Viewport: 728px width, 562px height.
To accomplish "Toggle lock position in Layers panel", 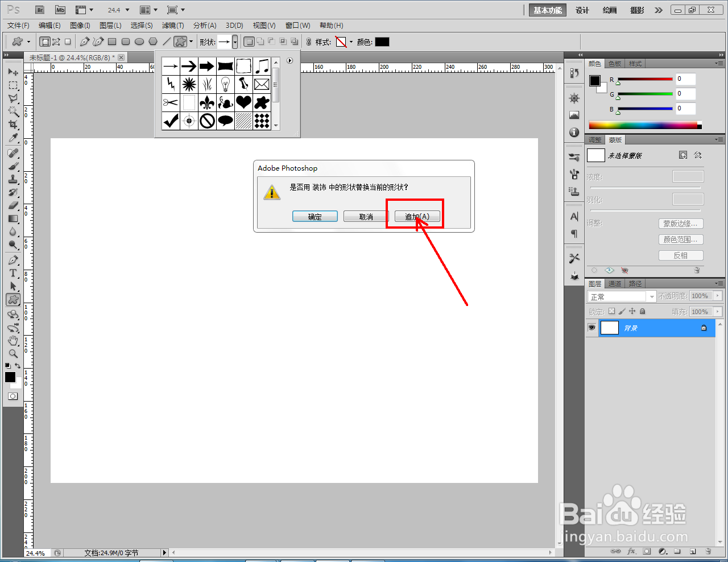I will pos(632,311).
